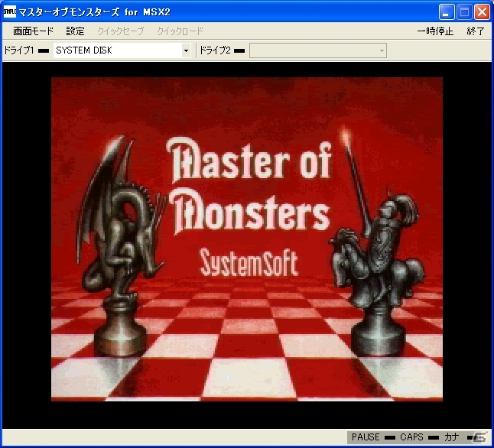Open the 画面モード menu

pos(33,31)
